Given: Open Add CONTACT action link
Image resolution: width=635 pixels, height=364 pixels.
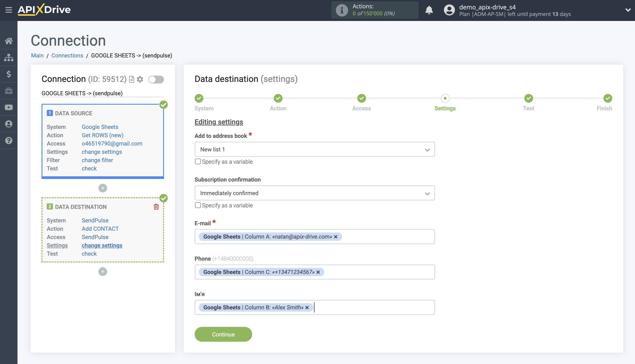Looking at the screenshot, I should click(x=100, y=229).
